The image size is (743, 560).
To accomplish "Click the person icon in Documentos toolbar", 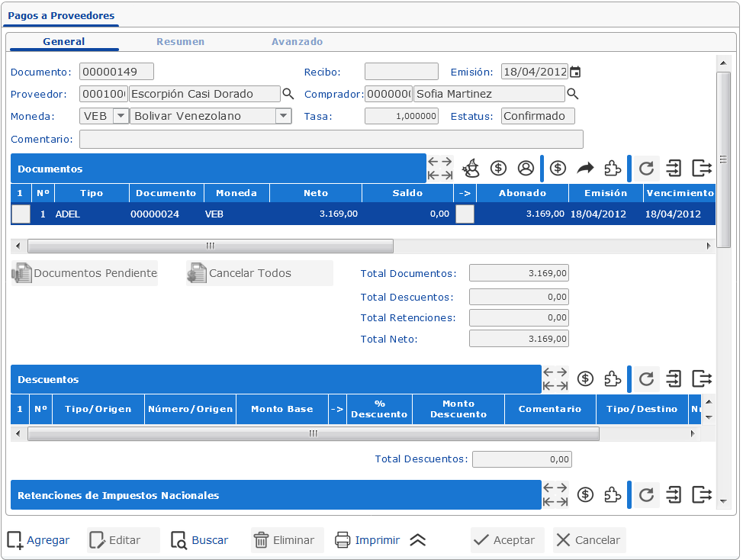I will tap(527, 168).
